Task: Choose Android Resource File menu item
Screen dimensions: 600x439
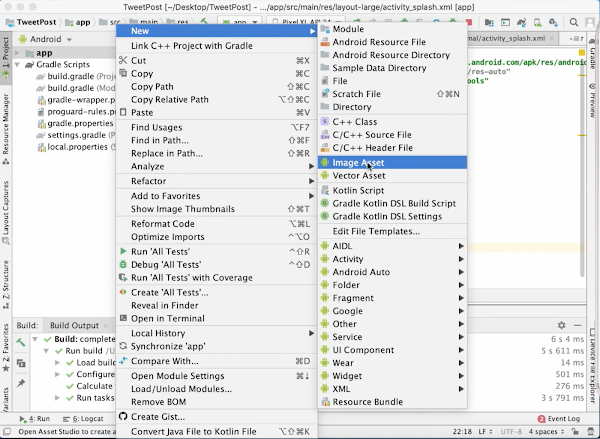Action: [392, 42]
